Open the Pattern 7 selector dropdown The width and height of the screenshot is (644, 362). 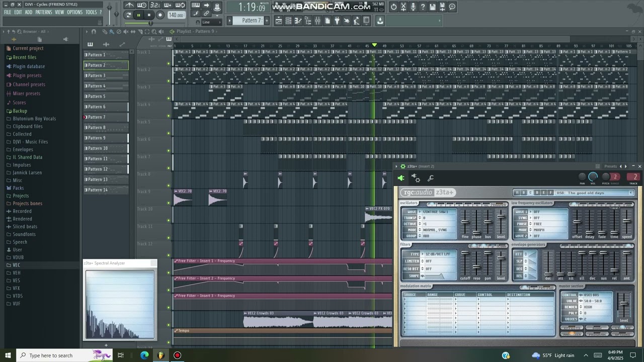pyautogui.click(x=248, y=21)
